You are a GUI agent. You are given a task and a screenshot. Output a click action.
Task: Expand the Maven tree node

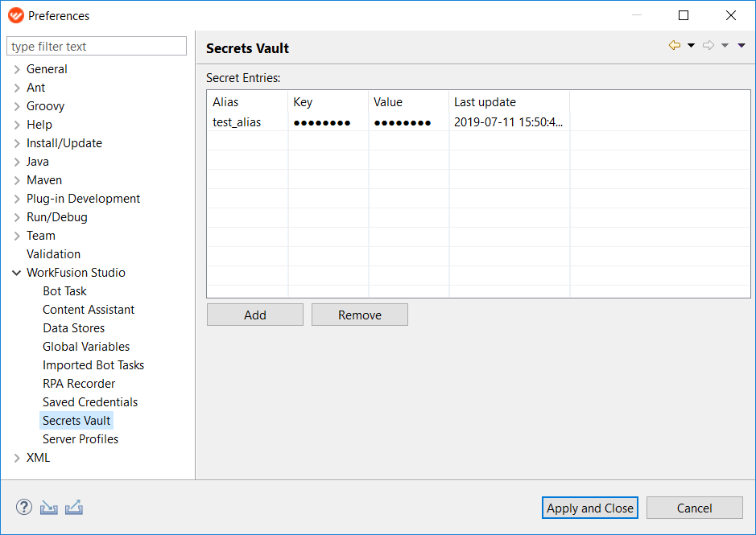tap(17, 180)
